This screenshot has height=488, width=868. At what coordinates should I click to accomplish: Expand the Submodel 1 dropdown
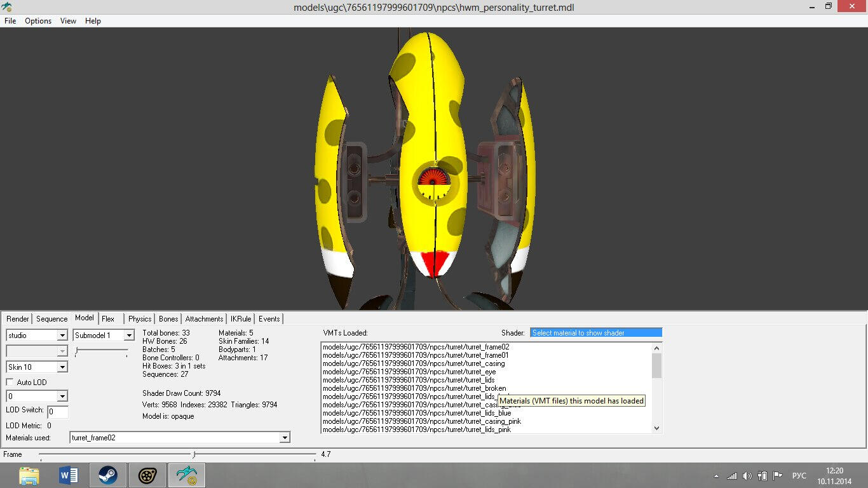128,335
